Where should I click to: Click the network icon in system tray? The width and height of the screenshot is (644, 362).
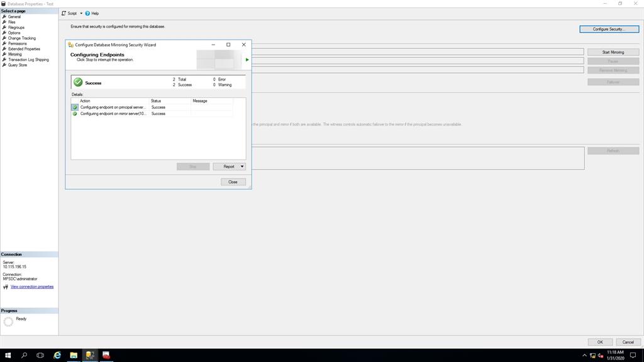(593, 355)
